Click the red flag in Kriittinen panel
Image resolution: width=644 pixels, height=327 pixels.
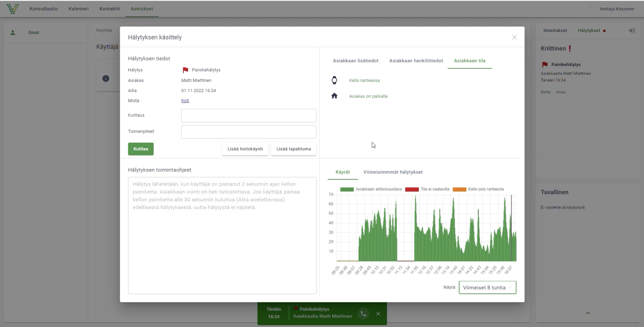pyautogui.click(x=545, y=65)
